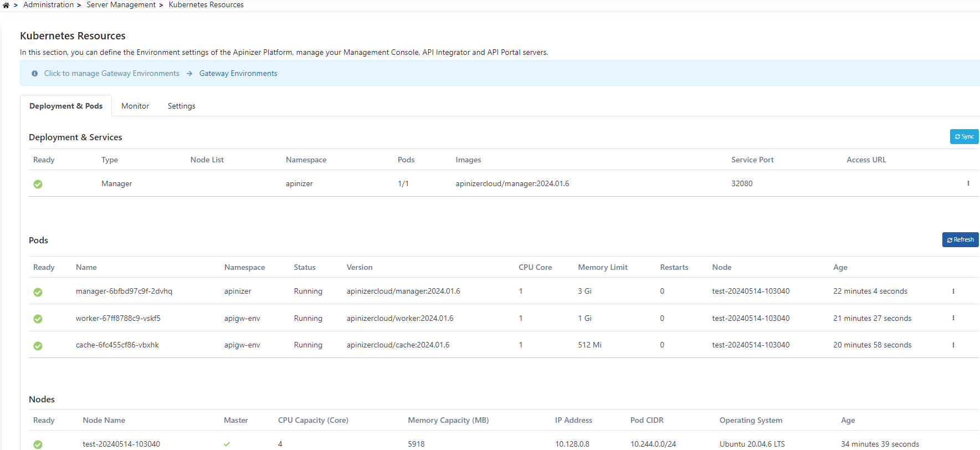The width and height of the screenshot is (980, 450).
Task: Click ready status icon for cache pod
Action: (38, 346)
